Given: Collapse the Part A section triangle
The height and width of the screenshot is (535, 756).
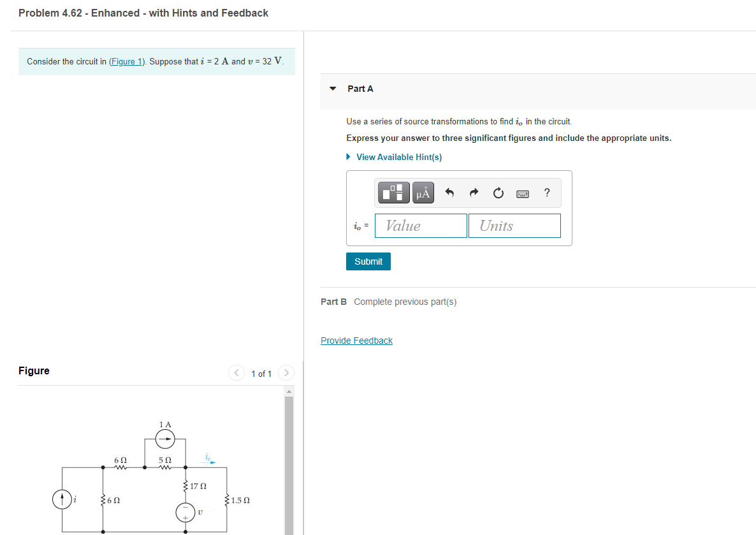Looking at the screenshot, I should coord(332,89).
